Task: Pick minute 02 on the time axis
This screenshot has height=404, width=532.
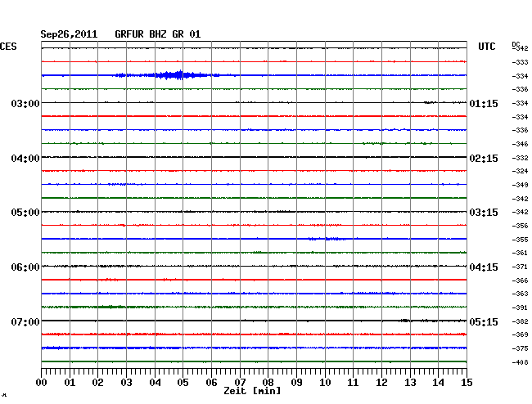Action: (x=97, y=383)
